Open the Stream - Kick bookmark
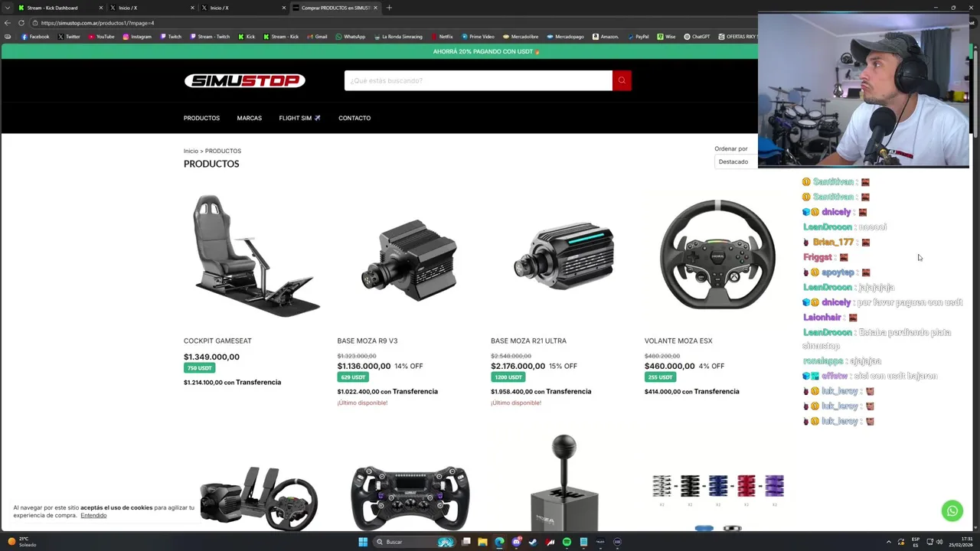980x551 pixels. pos(281,37)
